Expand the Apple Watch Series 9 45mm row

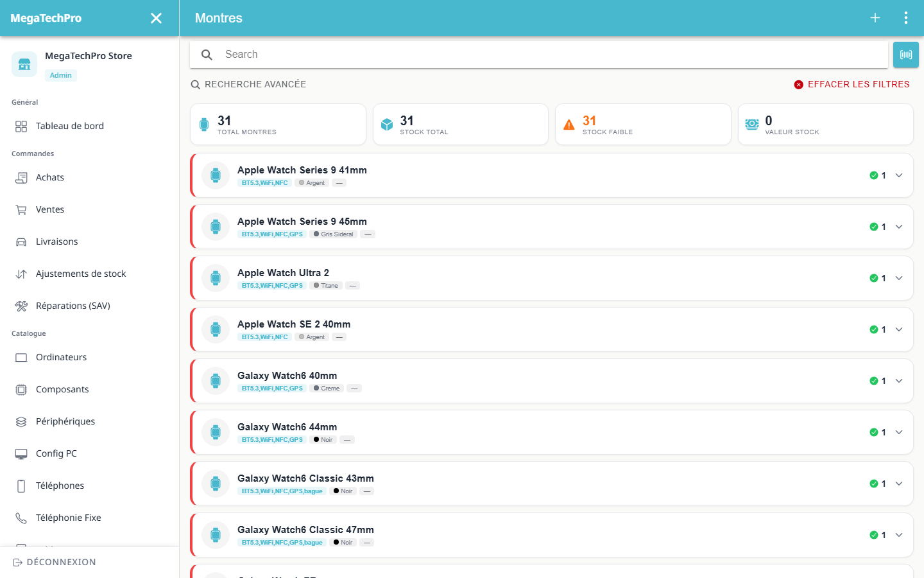[x=899, y=227]
